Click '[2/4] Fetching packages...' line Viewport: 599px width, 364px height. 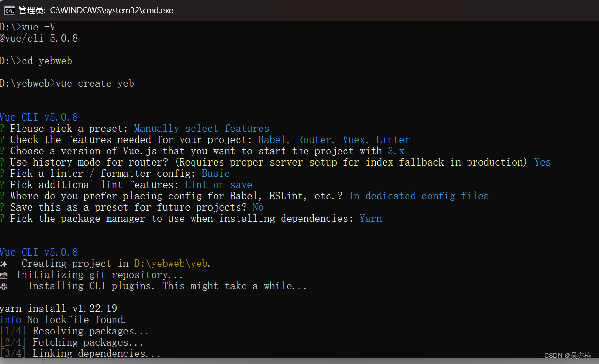click(x=72, y=342)
